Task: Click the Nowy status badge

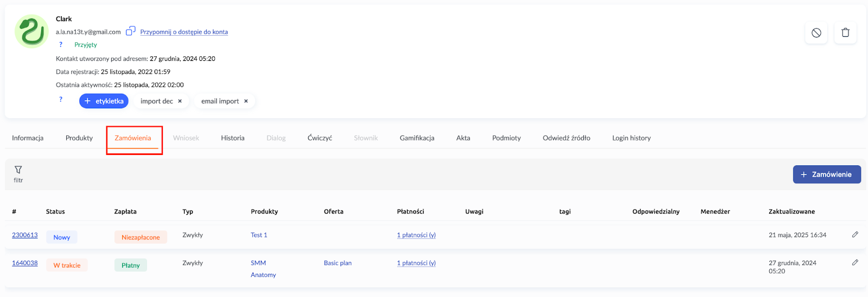Action: click(62, 237)
